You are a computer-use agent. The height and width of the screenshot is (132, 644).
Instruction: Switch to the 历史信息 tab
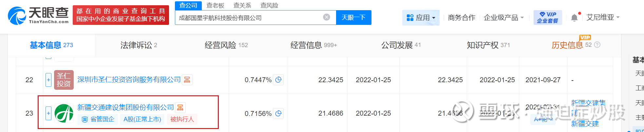(x=572, y=45)
